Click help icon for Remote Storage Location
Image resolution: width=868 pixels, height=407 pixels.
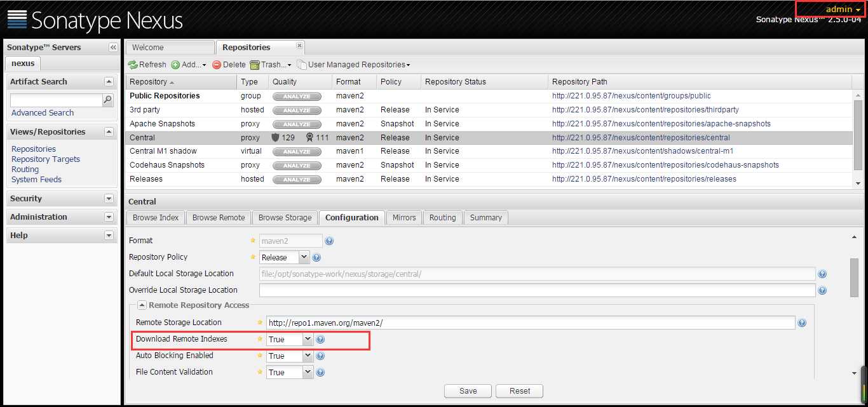tap(802, 323)
